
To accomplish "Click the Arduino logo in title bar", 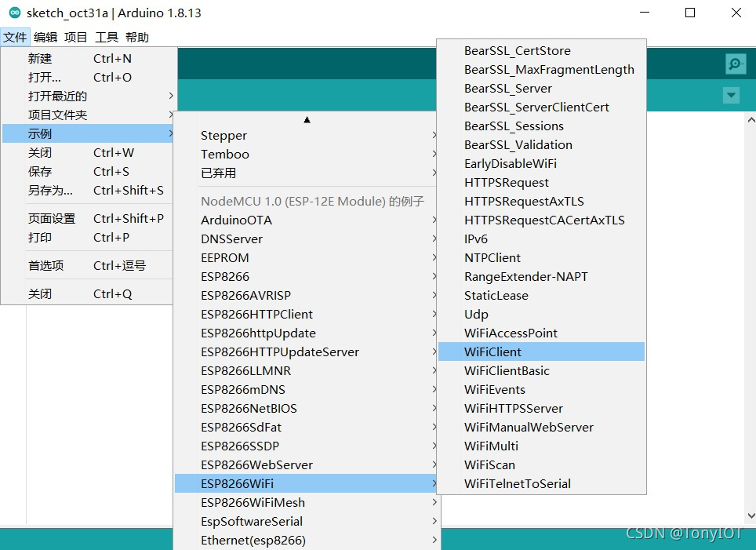I will [x=15, y=13].
